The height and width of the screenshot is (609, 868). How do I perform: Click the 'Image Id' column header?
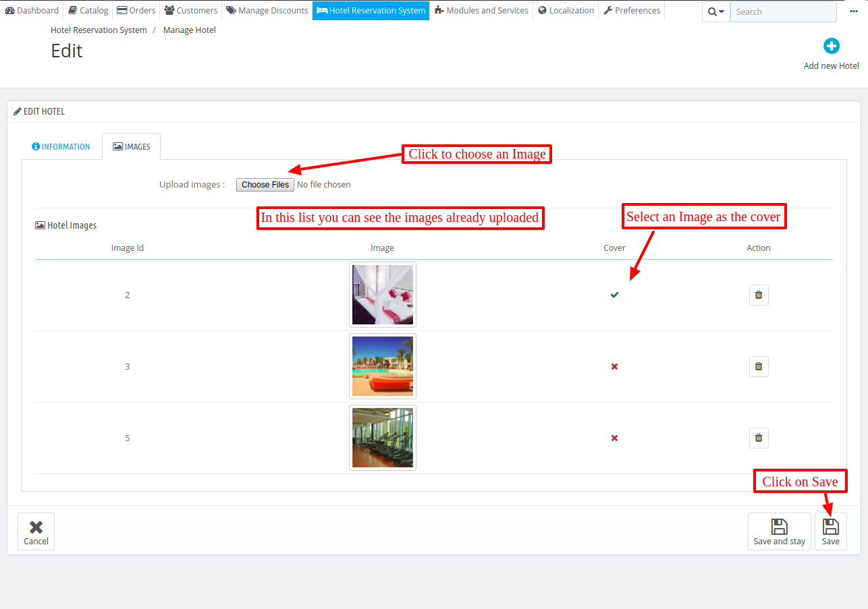click(x=128, y=248)
